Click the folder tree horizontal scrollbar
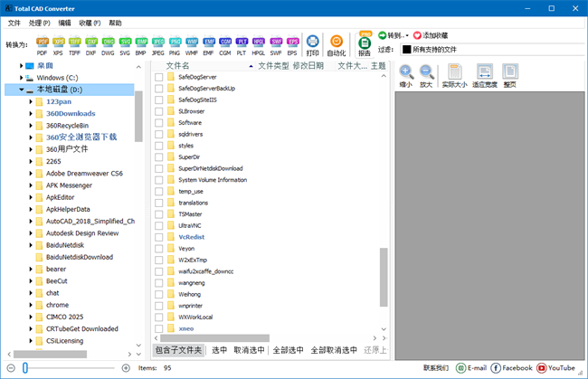This screenshot has height=379, width=588. tap(51, 354)
